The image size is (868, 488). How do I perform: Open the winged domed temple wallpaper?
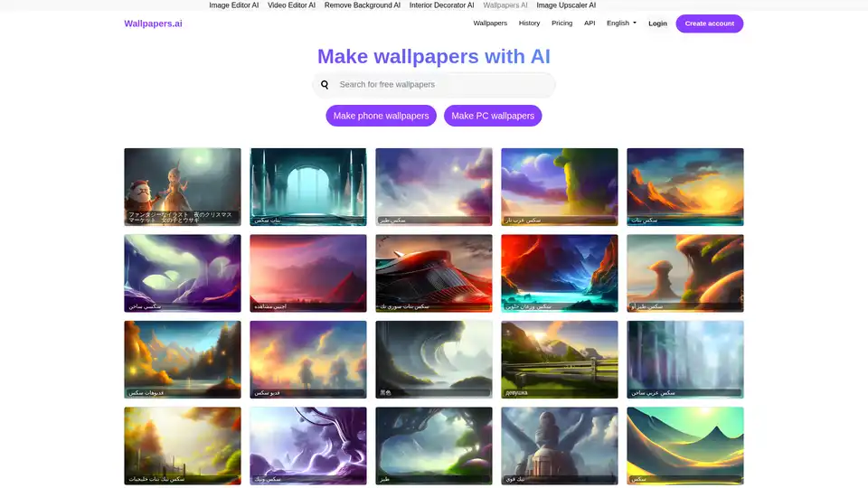tap(559, 446)
